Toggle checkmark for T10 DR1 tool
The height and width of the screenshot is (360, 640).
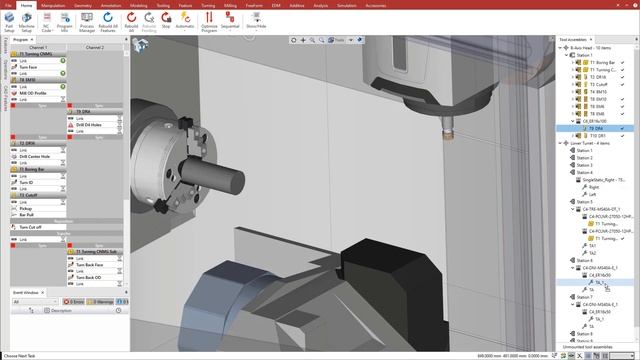coord(622,136)
